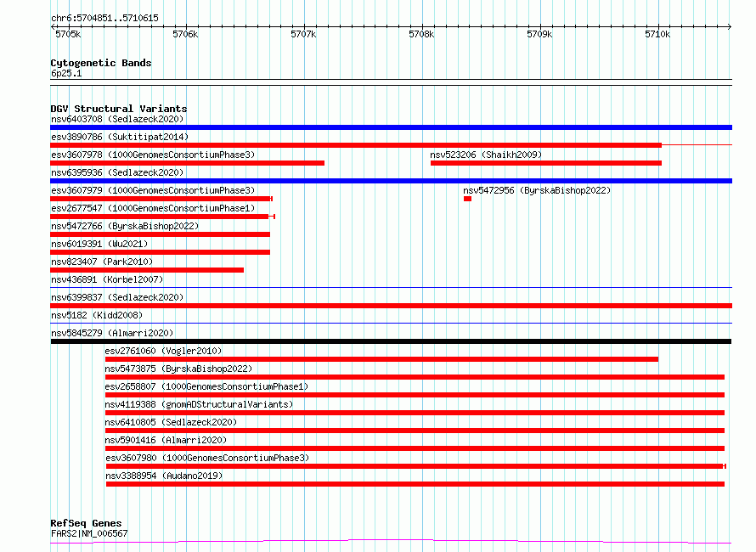756x552 pixels.
Task: Click the nsv5472956 (ByrskaBishop2022) label
Action: 537,190
